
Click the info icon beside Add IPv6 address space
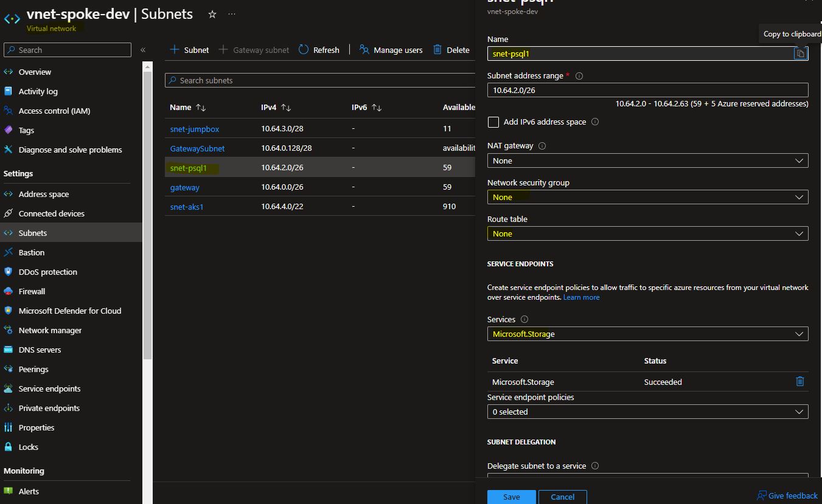(595, 122)
